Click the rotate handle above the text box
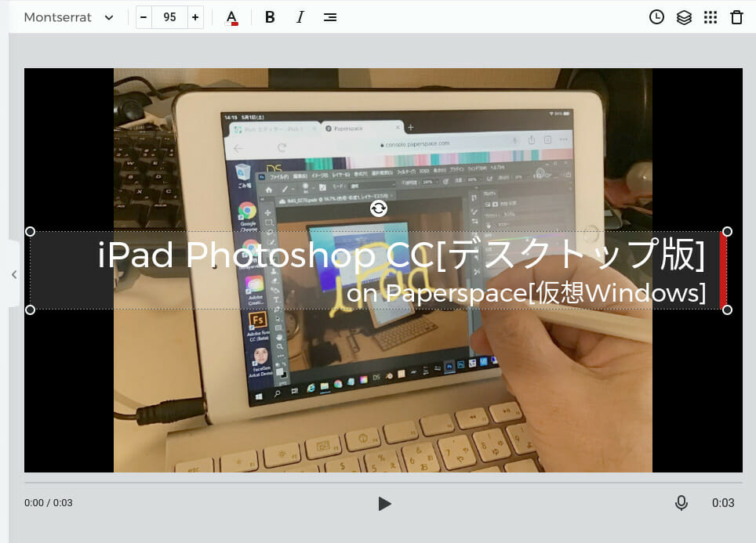 (379, 208)
